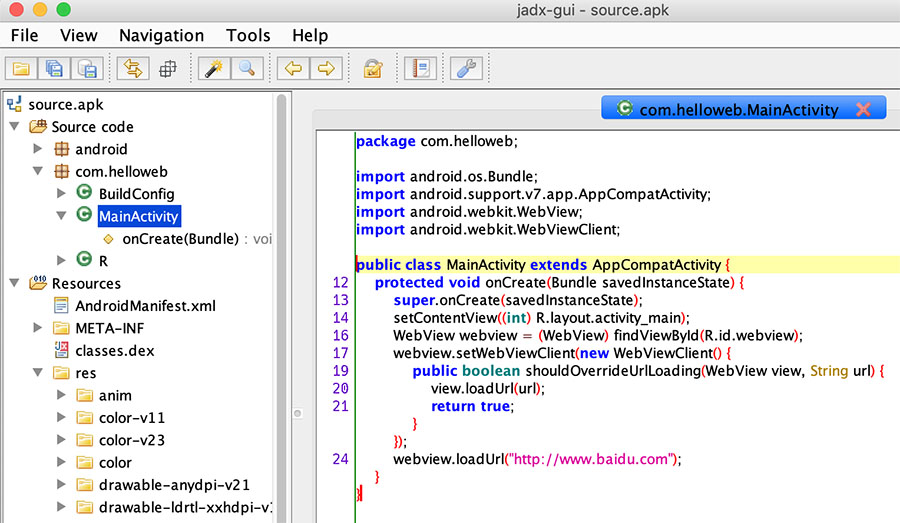Expand the R class
The height and width of the screenshot is (523, 900).
(61, 261)
